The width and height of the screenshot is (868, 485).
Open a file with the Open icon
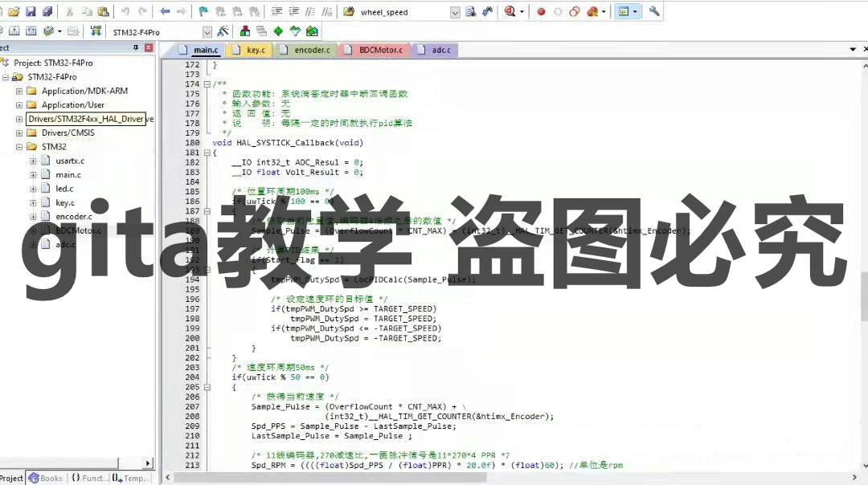(14, 11)
